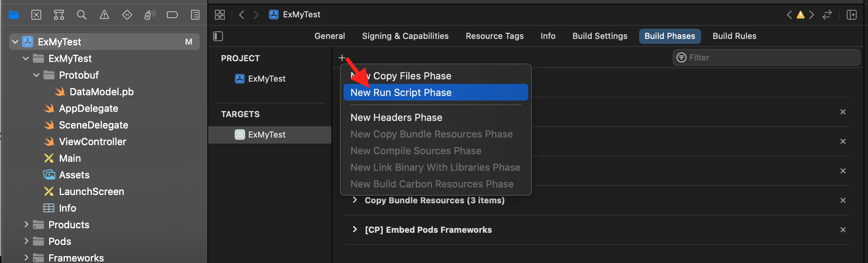This screenshot has height=263, width=868.
Task: Open the Breakpoint navigator icon
Action: tap(172, 15)
